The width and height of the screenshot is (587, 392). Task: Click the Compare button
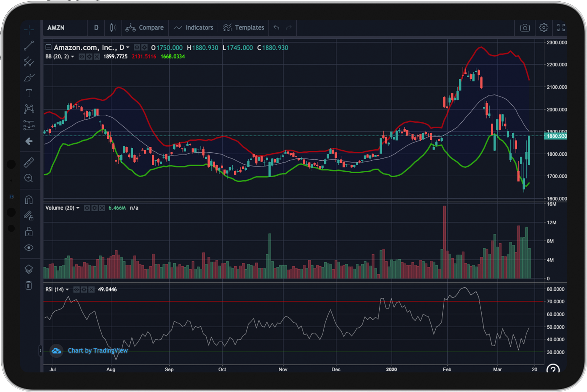click(x=145, y=28)
